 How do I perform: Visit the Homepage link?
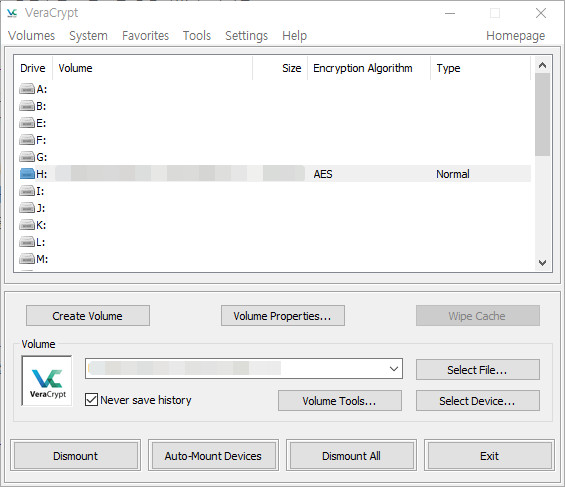coord(515,36)
